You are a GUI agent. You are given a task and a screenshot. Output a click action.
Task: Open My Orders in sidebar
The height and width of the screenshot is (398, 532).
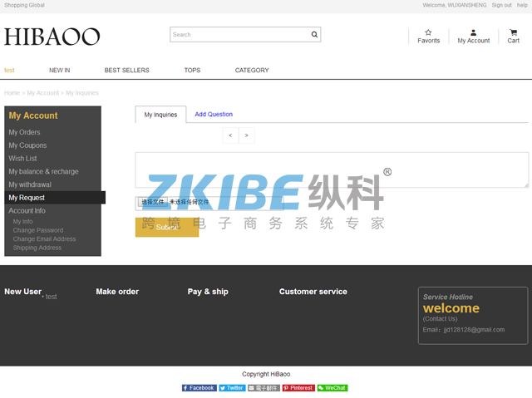pyautogui.click(x=24, y=132)
